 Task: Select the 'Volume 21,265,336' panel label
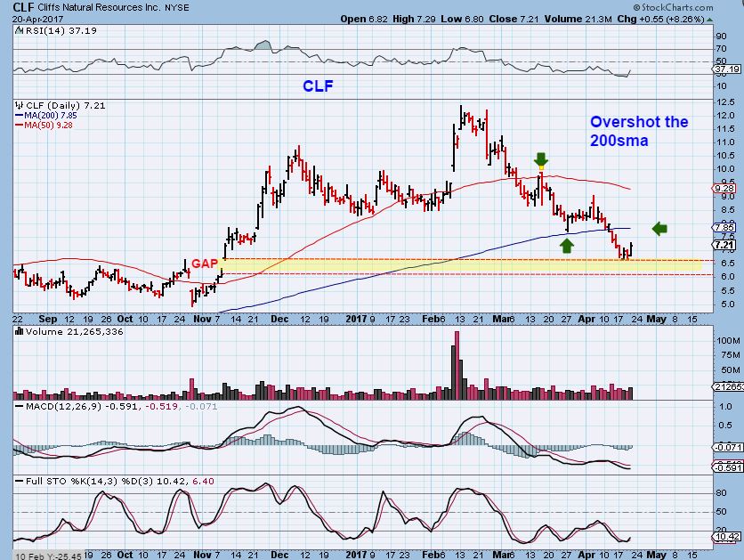tap(75, 331)
